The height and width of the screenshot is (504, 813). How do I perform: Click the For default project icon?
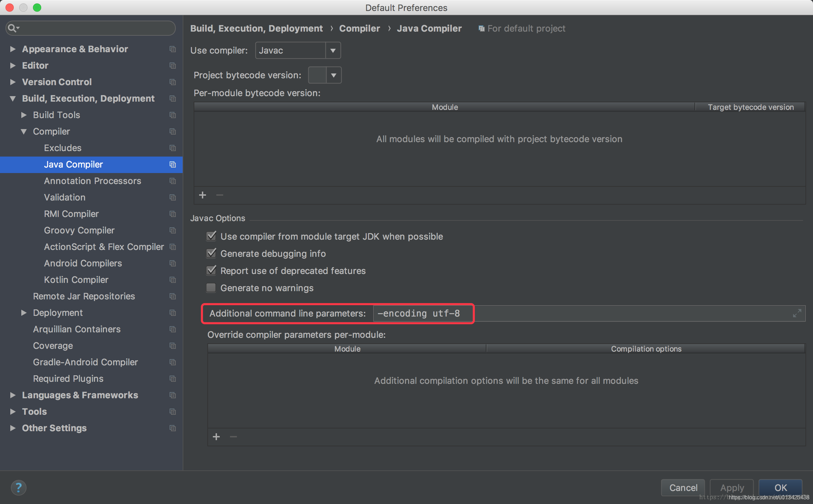(x=481, y=28)
